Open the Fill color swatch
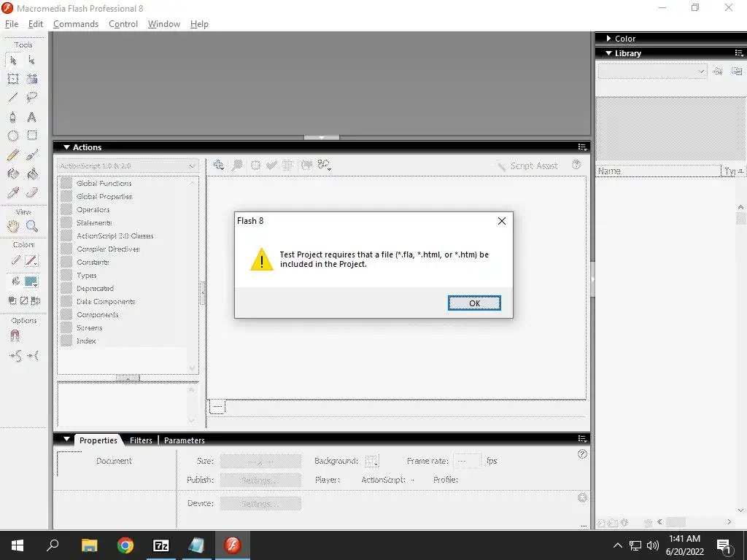Screen dimensions: 747x560 [31, 281]
